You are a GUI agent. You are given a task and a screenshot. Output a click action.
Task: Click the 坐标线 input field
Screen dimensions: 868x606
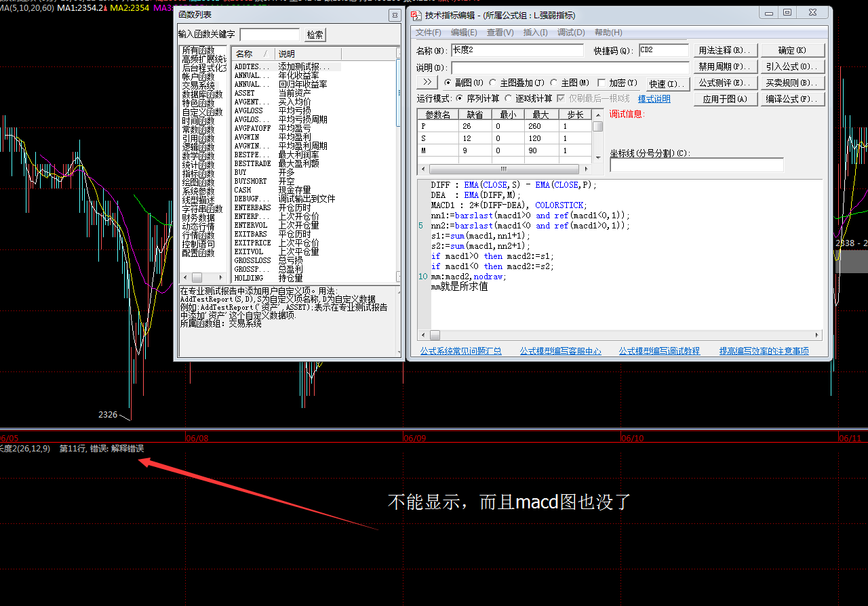[696, 165]
